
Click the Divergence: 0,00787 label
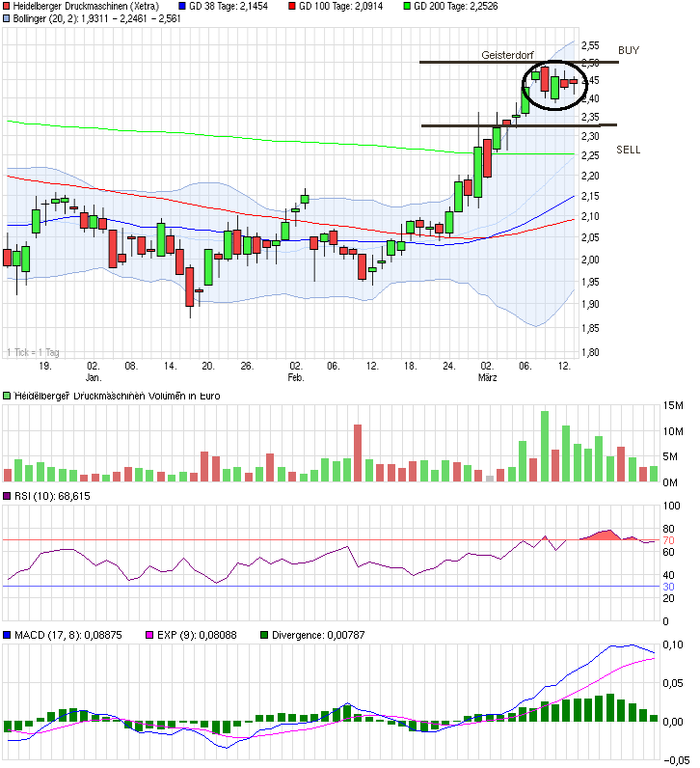click(318, 635)
